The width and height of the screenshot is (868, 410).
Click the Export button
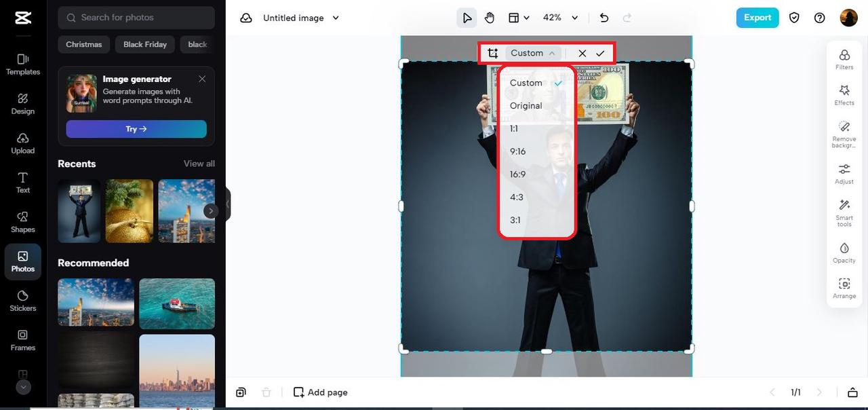click(757, 18)
